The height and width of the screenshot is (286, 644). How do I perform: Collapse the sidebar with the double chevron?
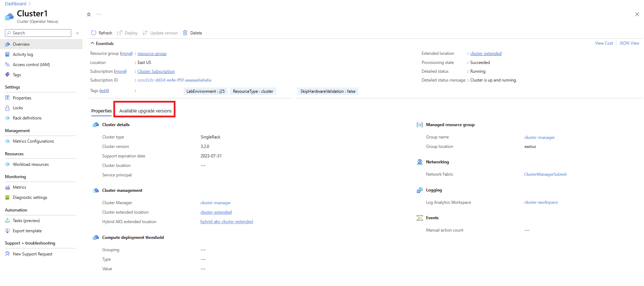pos(78,33)
